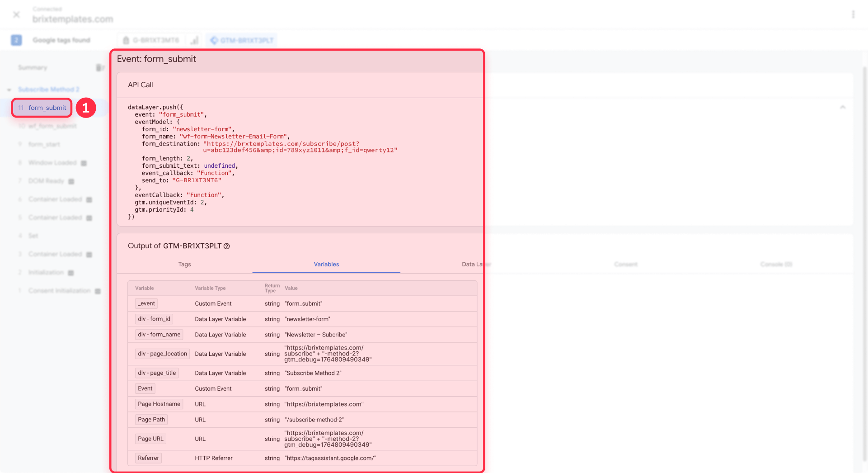Click the Variable column header
Viewport: 868px width, 473px height.
(x=144, y=288)
